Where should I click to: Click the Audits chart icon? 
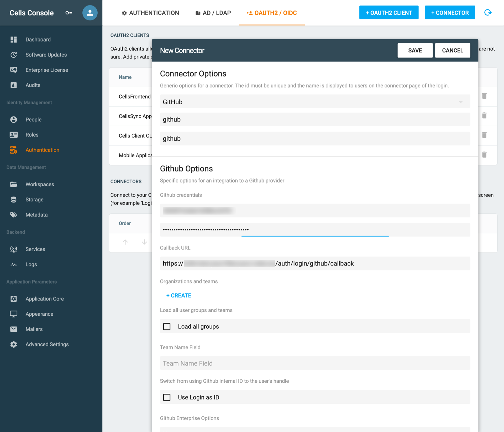(x=14, y=85)
